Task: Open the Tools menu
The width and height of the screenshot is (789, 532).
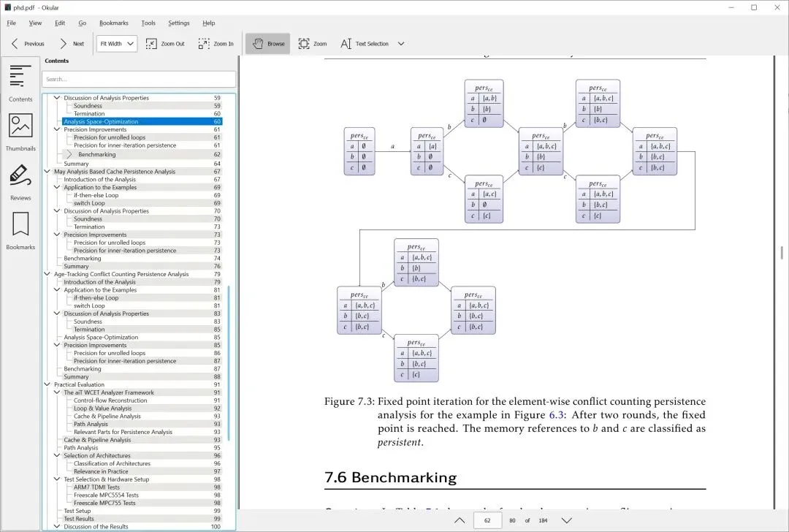Action: (148, 23)
